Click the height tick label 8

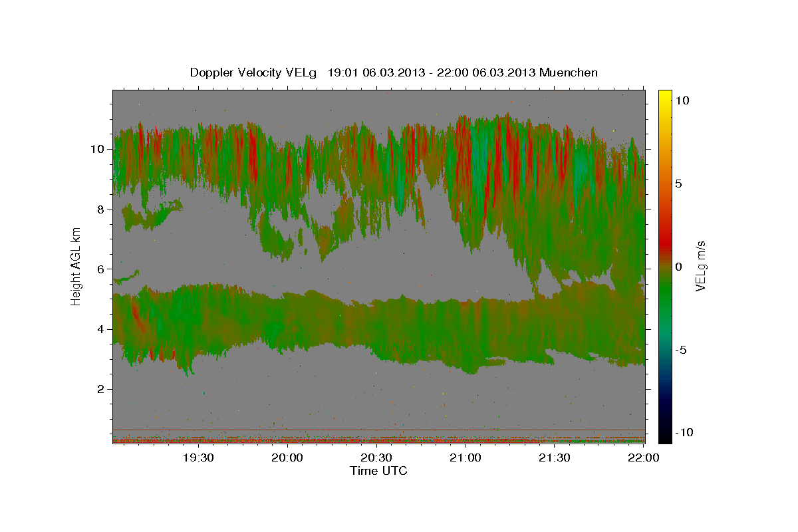pos(102,209)
